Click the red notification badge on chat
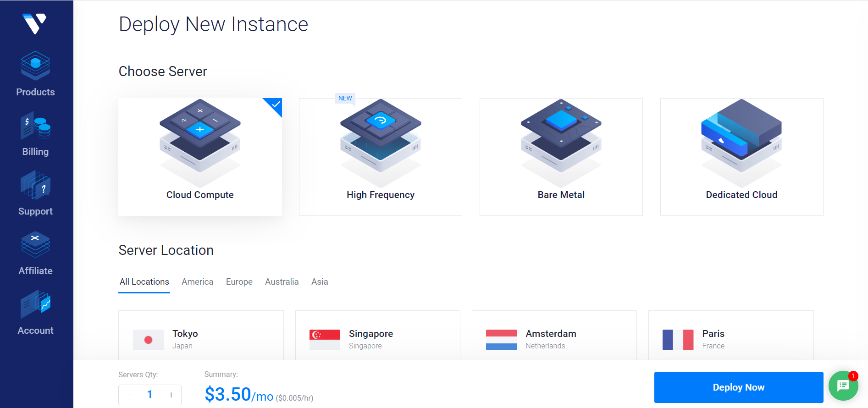The image size is (868, 408). tap(853, 376)
